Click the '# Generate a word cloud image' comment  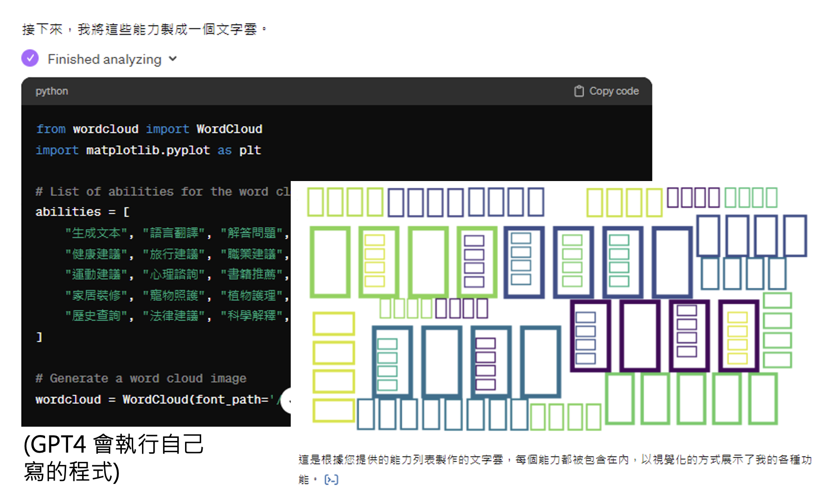click(x=140, y=378)
